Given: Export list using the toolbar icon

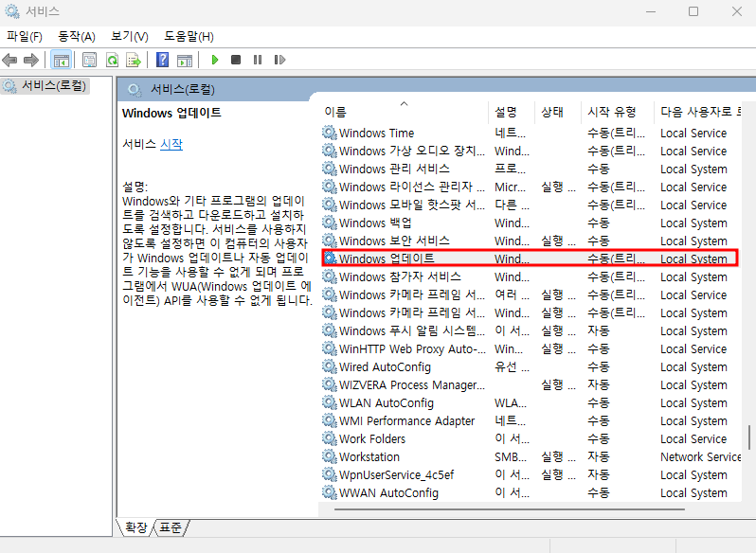Looking at the screenshot, I should (x=133, y=60).
